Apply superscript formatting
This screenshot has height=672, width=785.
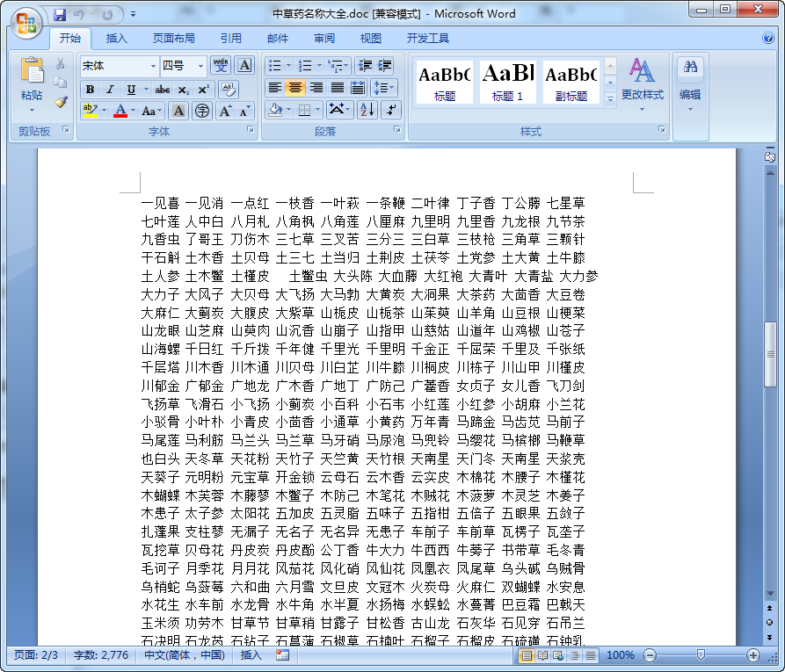coord(203,90)
